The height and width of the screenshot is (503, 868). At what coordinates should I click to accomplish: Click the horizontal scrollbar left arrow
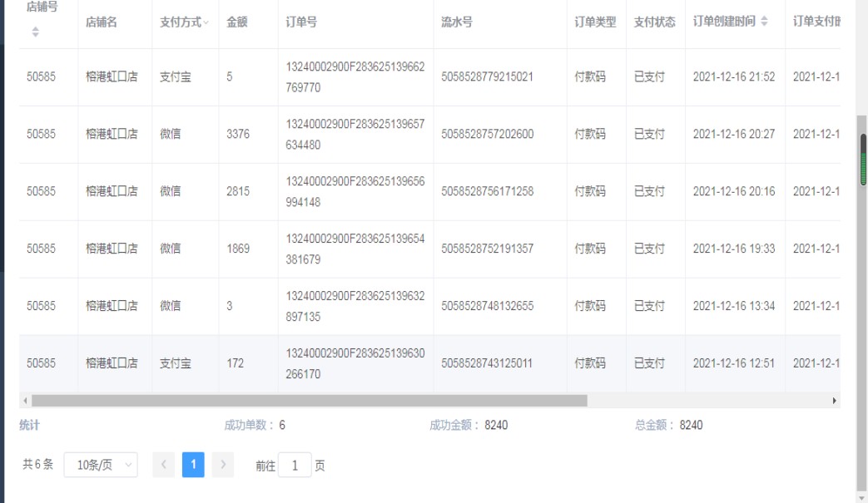[25, 401]
